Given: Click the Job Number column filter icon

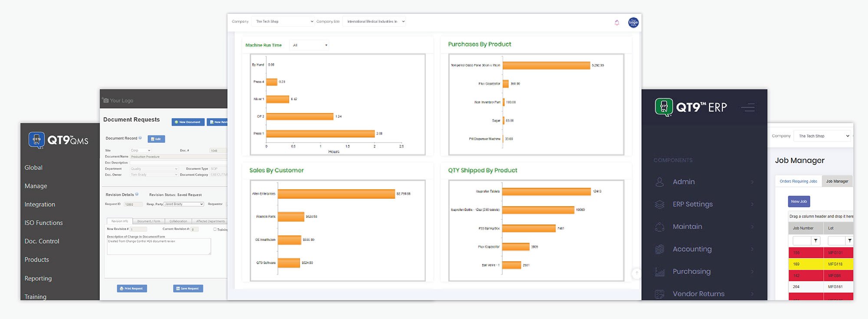Looking at the screenshot, I should 815,240.
